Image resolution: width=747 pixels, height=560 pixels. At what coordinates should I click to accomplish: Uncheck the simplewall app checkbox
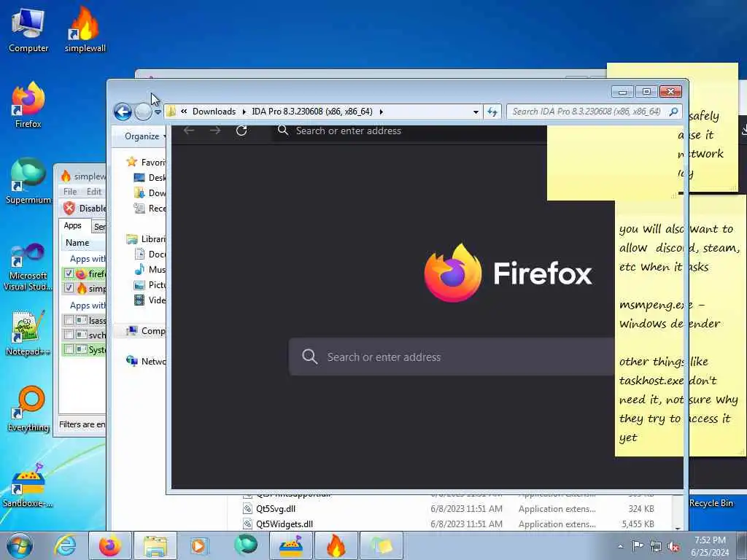[x=69, y=288]
